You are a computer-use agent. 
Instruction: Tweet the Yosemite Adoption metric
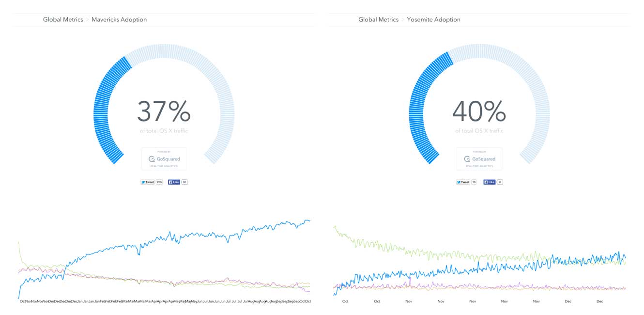463,182
